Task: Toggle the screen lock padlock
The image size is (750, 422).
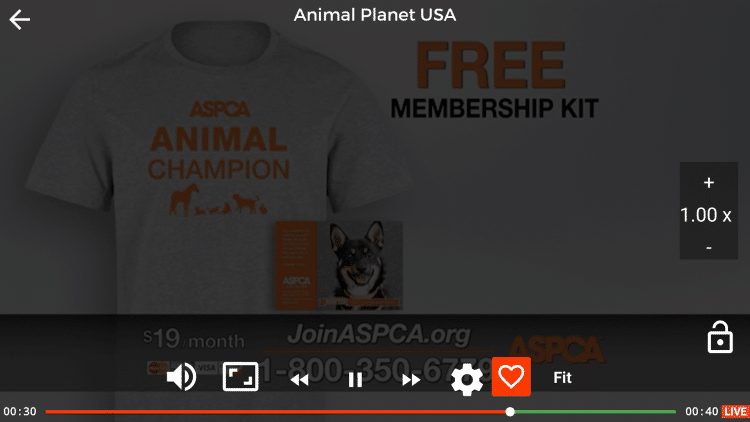Action: pyautogui.click(x=720, y=337)
